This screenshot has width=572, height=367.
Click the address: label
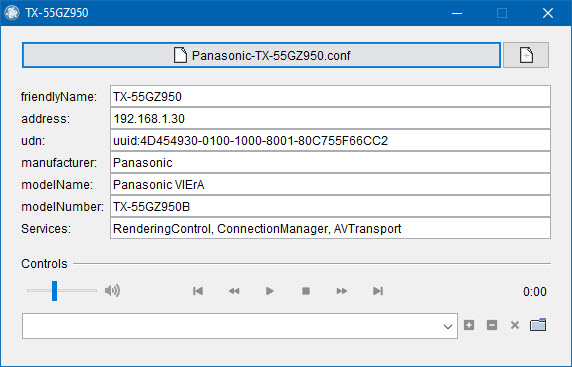[x=45, y=119]
